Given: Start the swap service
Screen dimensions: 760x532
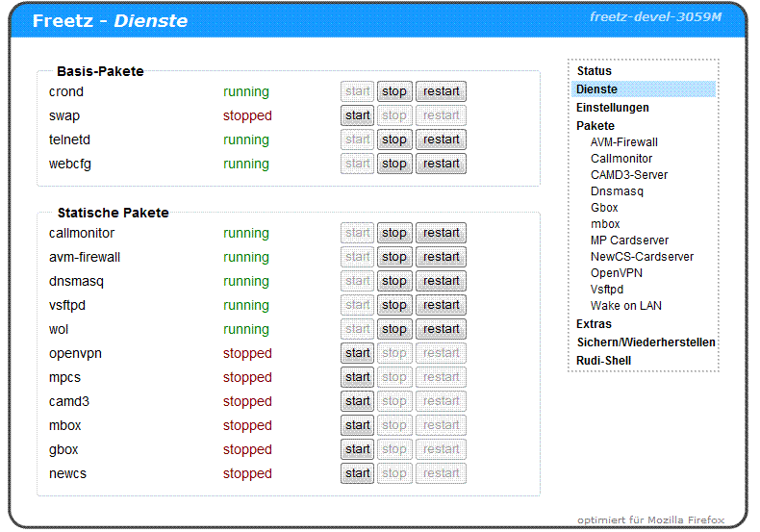Looking at the screenshot, I should point(358,116).
